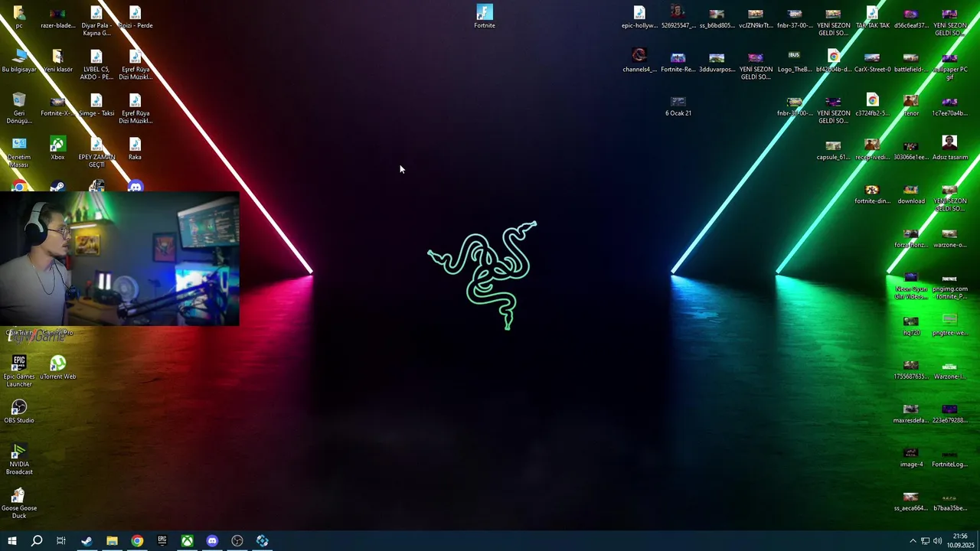
Task: Select the 6 Ocak 21 file
Action: 678,105
